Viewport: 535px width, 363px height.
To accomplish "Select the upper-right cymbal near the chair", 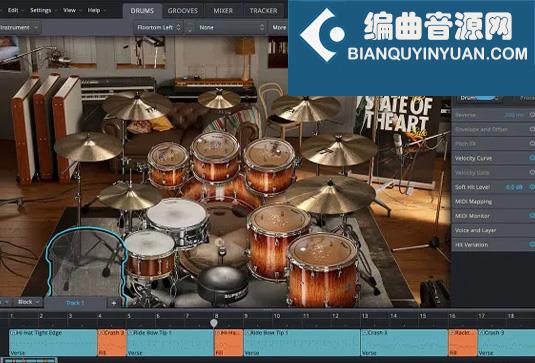I will pyautogui.click(x=305, y=108).
